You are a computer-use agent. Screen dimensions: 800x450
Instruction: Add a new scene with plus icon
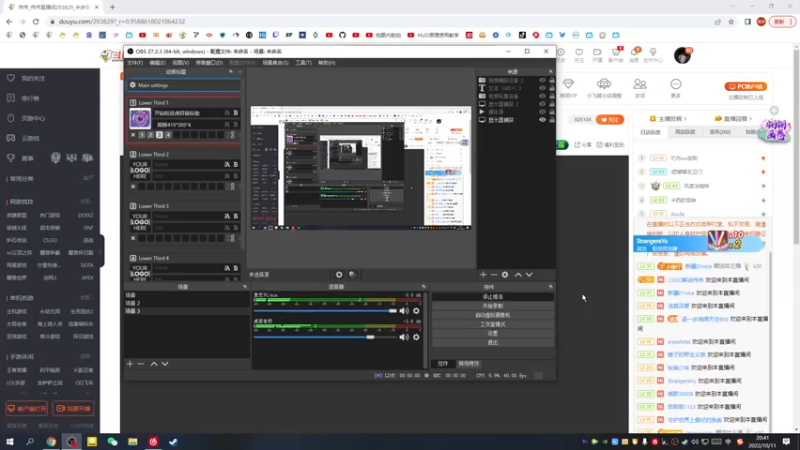pyautogui.click(x=130, y=364)
